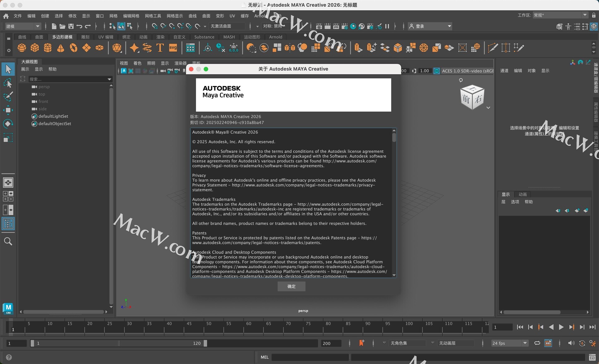Click the save scene floppy icon
The height and width of the screenshot is (364, 599).
click(x=71, y=26)
